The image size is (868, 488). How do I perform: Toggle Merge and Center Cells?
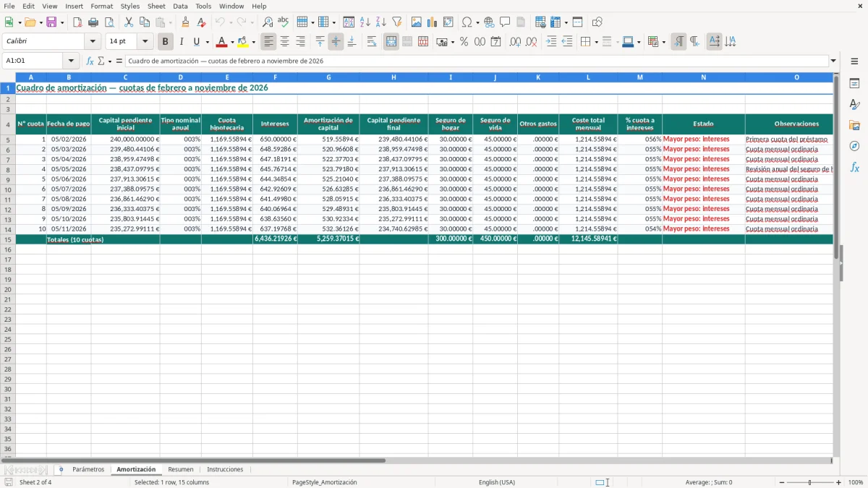(391, 42)
